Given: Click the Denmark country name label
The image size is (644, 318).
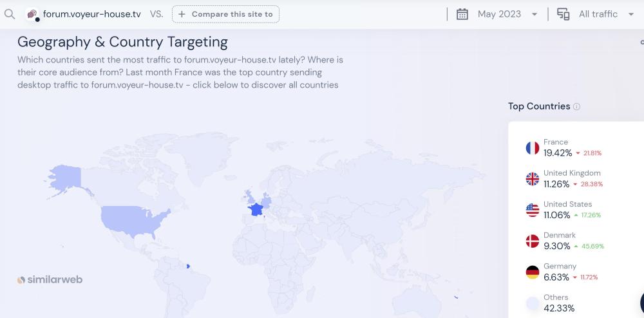Looking at the screenshot, I should click(x=559, y=235).
